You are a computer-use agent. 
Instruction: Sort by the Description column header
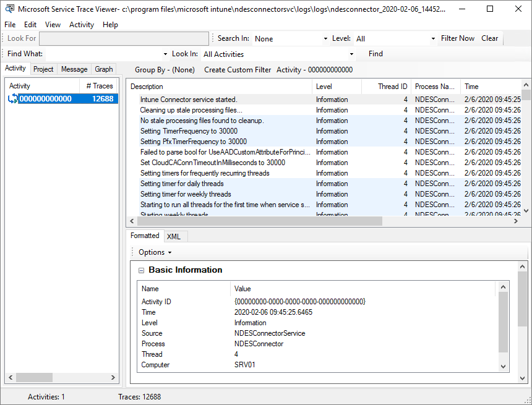219,87
